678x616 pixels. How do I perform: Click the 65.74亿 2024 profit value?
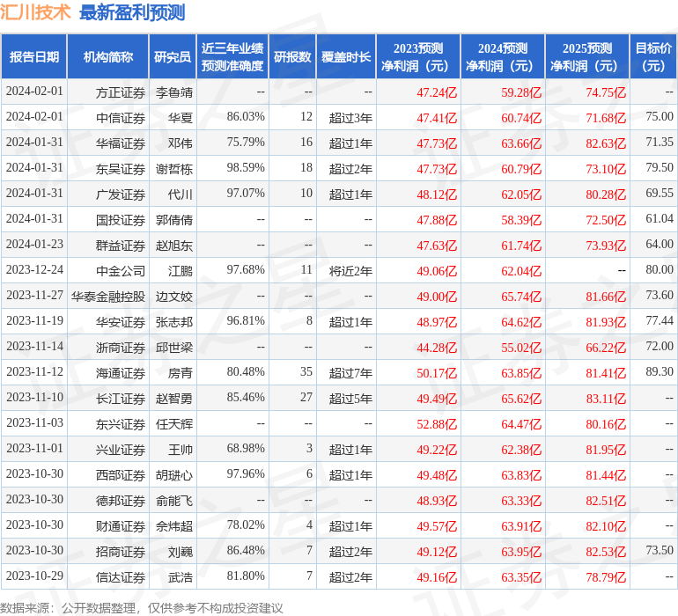[x=521, y=296]
